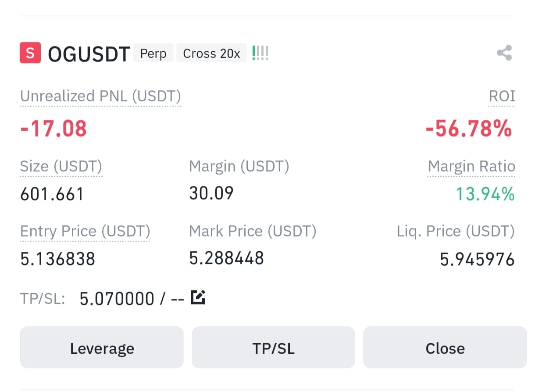Show ROI label explanation

tap(502, 96)
